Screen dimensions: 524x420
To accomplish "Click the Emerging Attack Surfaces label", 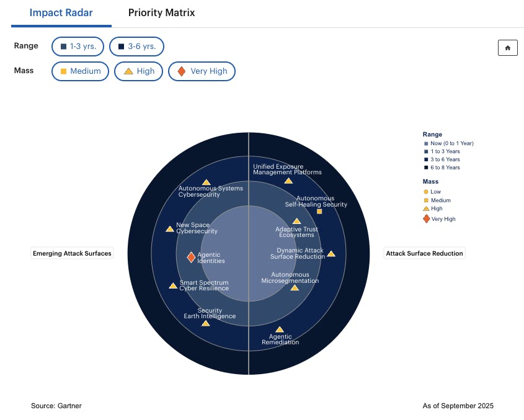I will coord(72,253).
